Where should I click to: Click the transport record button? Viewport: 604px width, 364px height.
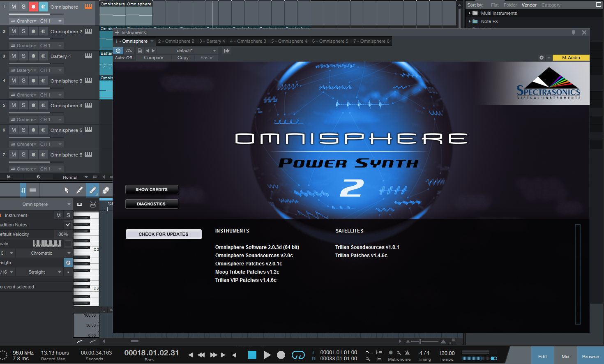[x=281, y=355]
